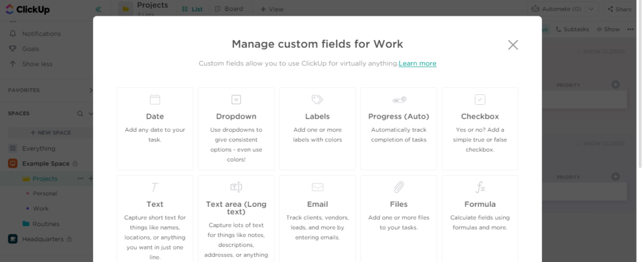Collapse the sidebar with the double chevron
644x262 pixels.
pyautogui.click(x=98, y=9)
